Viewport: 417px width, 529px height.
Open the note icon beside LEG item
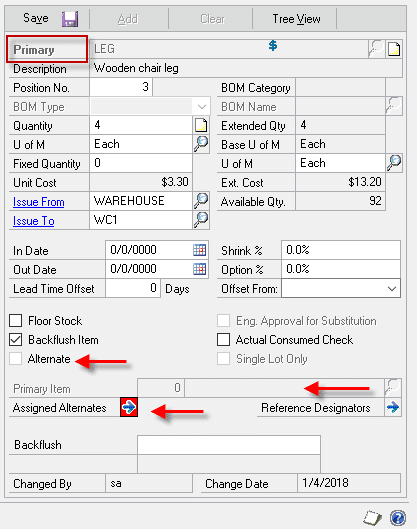click(x=394, y=49)
